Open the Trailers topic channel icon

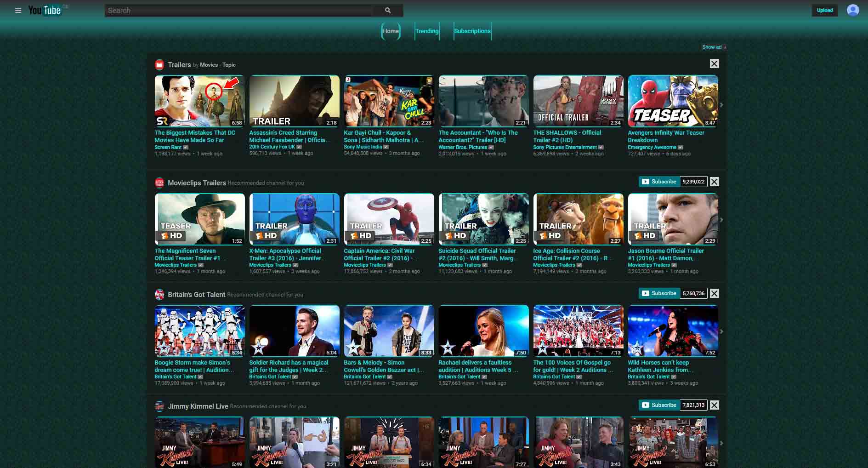(x=159, y=64)
